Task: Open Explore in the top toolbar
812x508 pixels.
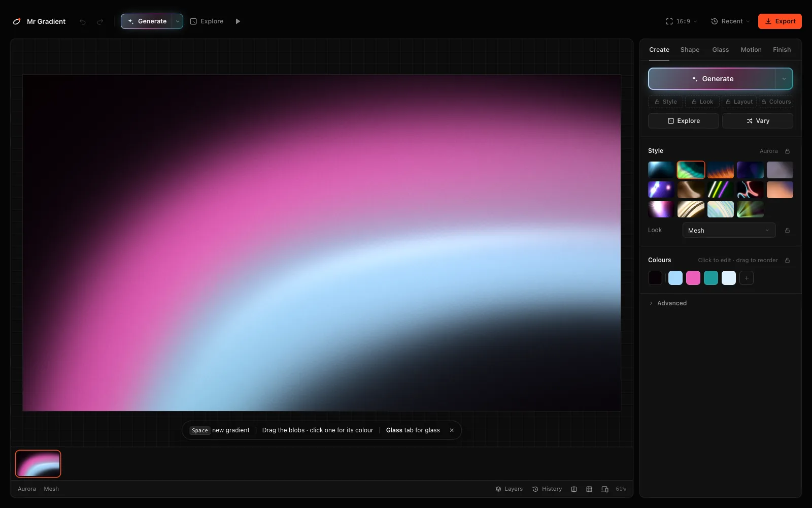Action: click(x=207, y=21)
